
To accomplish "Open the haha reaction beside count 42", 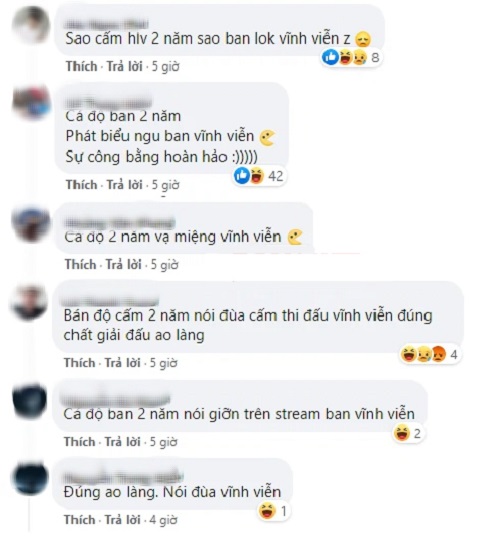I will (256, 175).
